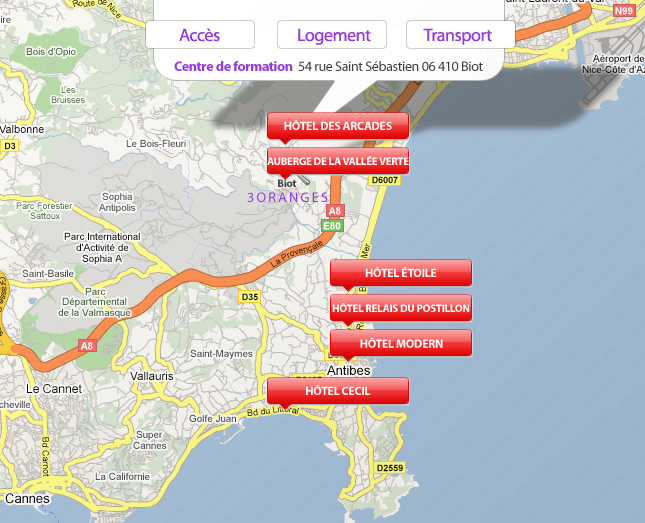Click the pen-shaped pin beside Biot
645x523 pixels.
coord(304,181)
